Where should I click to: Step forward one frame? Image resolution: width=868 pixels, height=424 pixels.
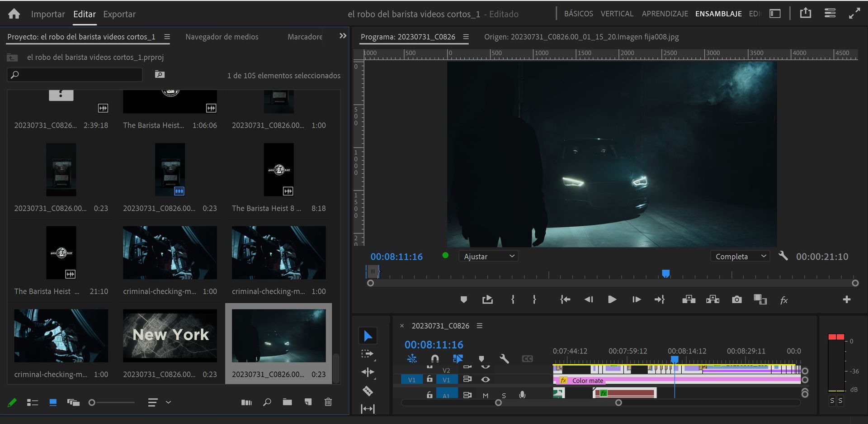click(636, 300)
